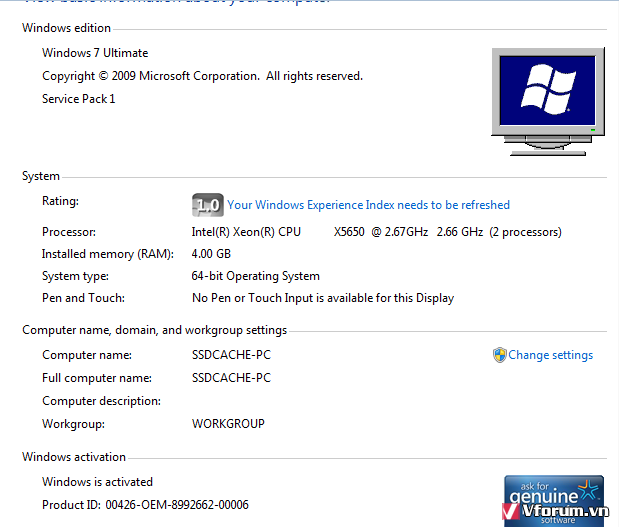Click the SSDCACHE-PC value next to Computer name
The width and height of the screenshot is (619, 527).
[x=231, y=355]
